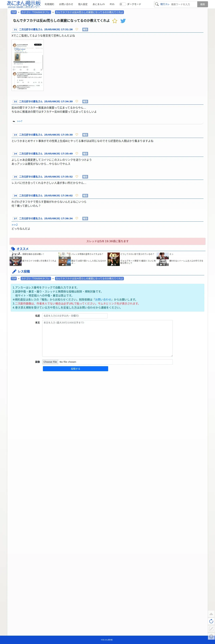Image resolution: width=215 pixels, height=644 pixels.
Task: Click the magnifier icon in search box
Action: click(x=157, y=4)
